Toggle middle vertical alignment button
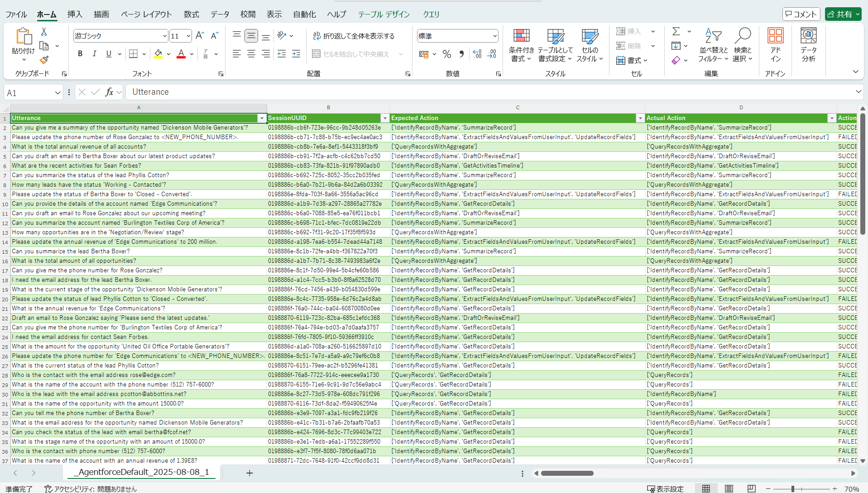 [251, 36]
